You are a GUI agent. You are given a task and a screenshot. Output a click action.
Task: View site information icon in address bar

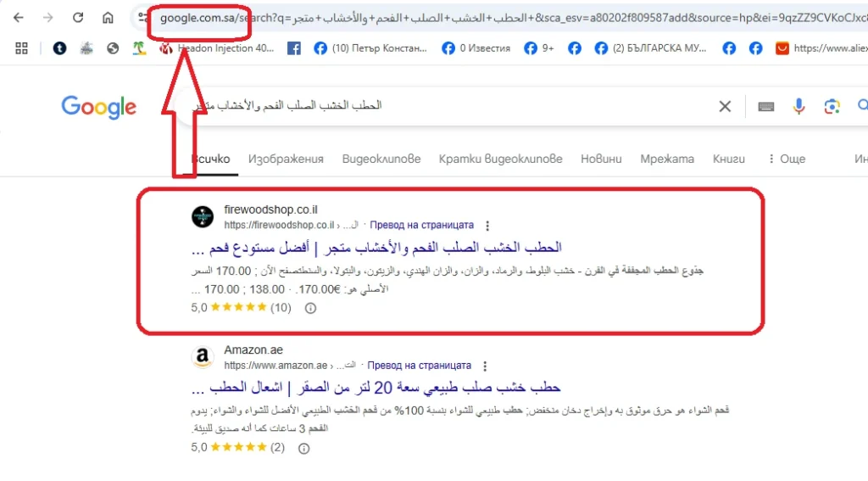(142, 18)
